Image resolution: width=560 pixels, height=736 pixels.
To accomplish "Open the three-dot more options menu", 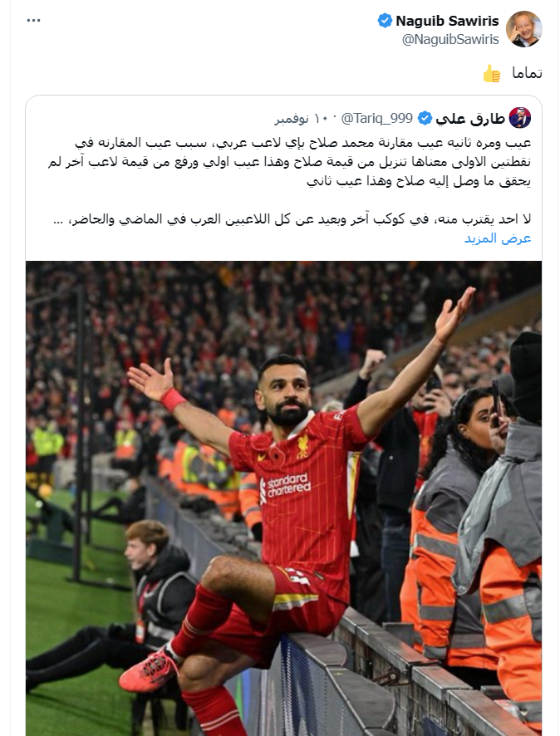I will pyautogui.click(x=34, y=21).
